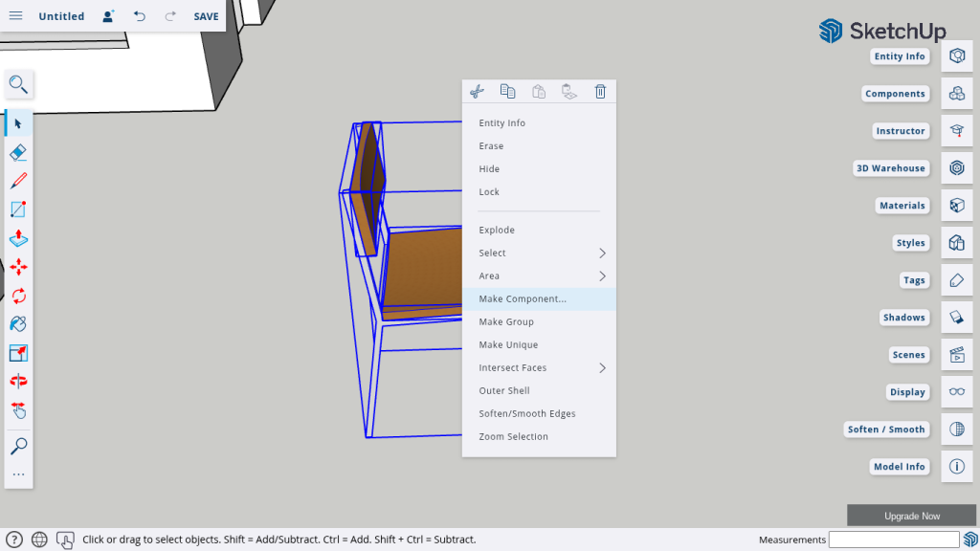Open the hamburger main menu

coord(15,16)
